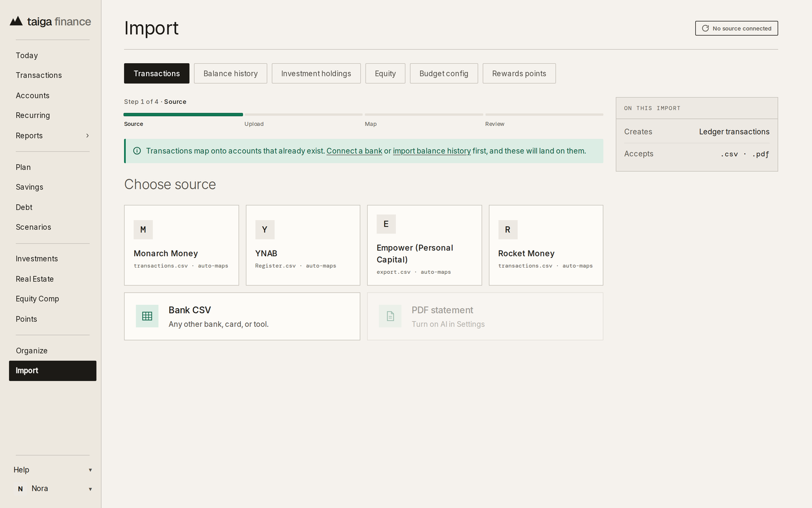This screenshot has height=508, width=812.
Task: Open the Points page
Action: 52,319
